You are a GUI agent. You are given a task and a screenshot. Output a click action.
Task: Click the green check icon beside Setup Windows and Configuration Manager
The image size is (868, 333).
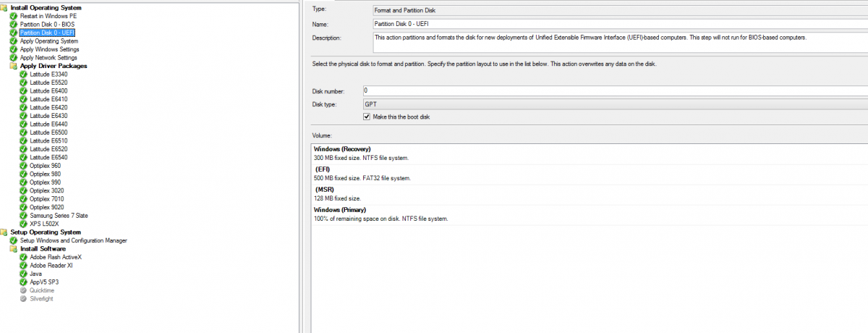pos(13,240)
